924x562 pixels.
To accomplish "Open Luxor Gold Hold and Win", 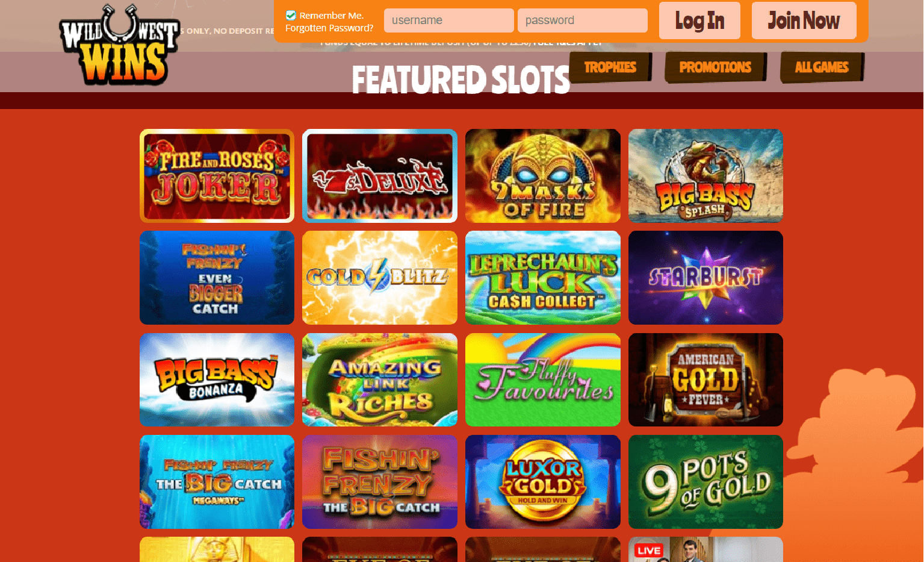I will click(543, 482).
